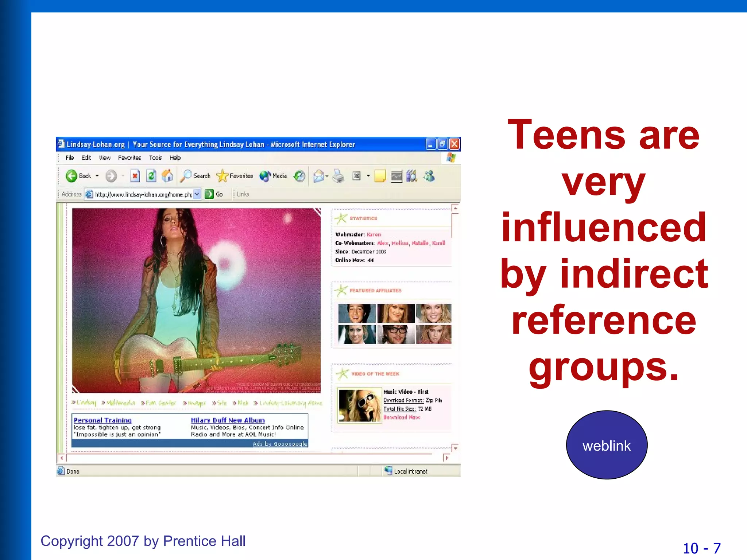747x560 pixels.
Task: Click the vertical scrollbar up arrow
Action: [x=455, y=208]
